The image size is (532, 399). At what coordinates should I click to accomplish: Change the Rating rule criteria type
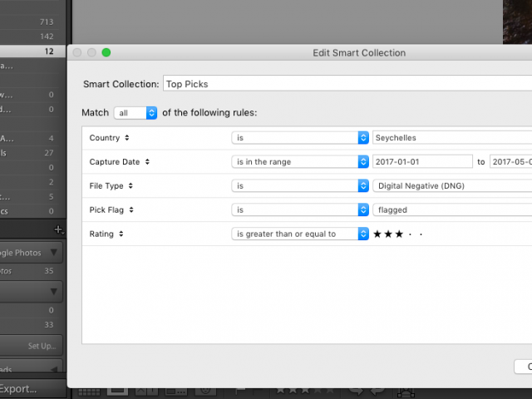(106, 234)
